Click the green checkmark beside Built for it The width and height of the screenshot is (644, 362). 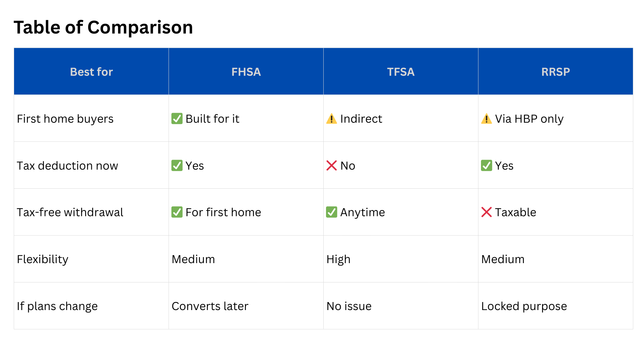[177, 119]
